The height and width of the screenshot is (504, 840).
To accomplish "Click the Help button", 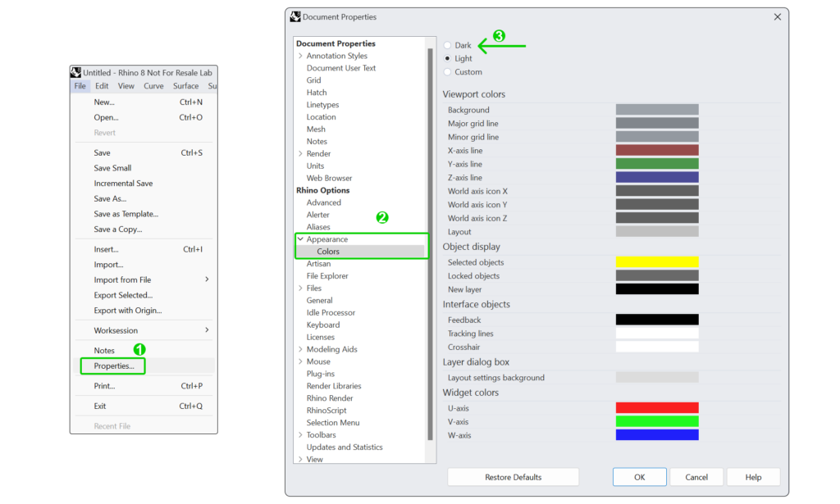I will click(753, 477).
